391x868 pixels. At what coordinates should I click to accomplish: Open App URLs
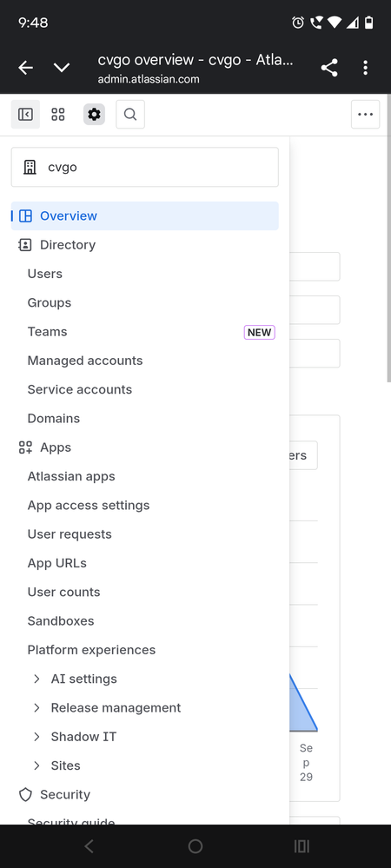pos(144,563)
